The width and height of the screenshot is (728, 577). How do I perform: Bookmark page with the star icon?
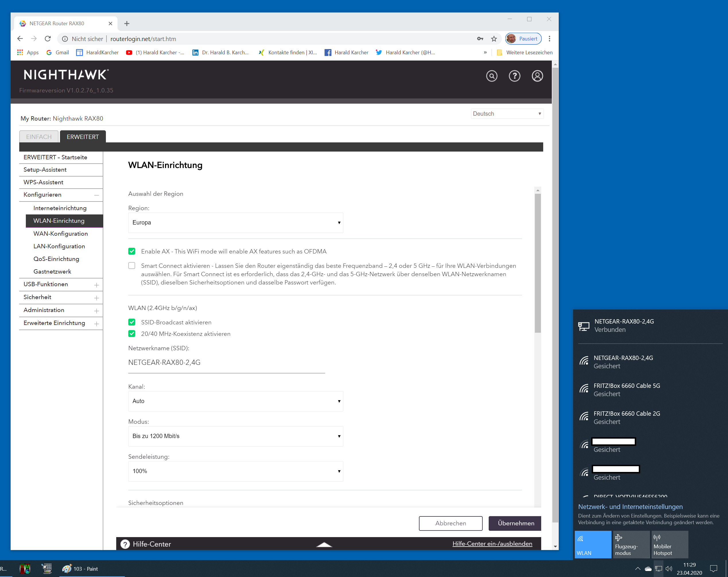494,39
